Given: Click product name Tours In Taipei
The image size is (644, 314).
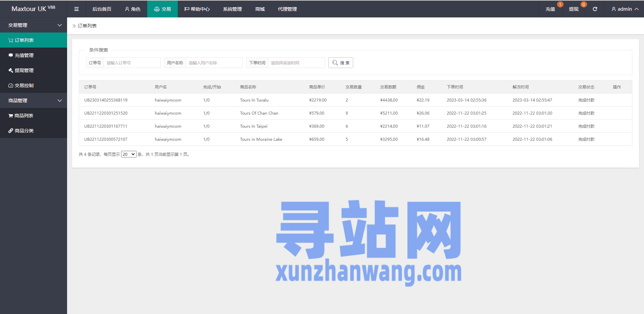Looking at the screenshot, I should [x=254, y=126].
